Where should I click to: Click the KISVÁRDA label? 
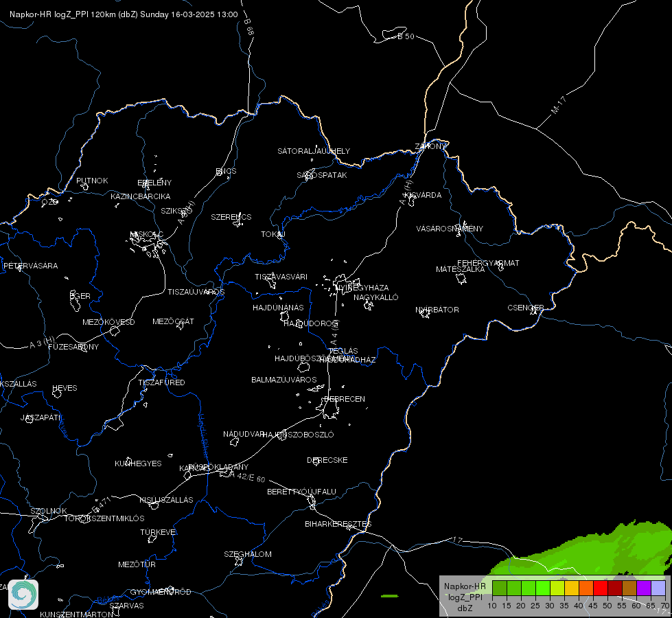[424, 195]
